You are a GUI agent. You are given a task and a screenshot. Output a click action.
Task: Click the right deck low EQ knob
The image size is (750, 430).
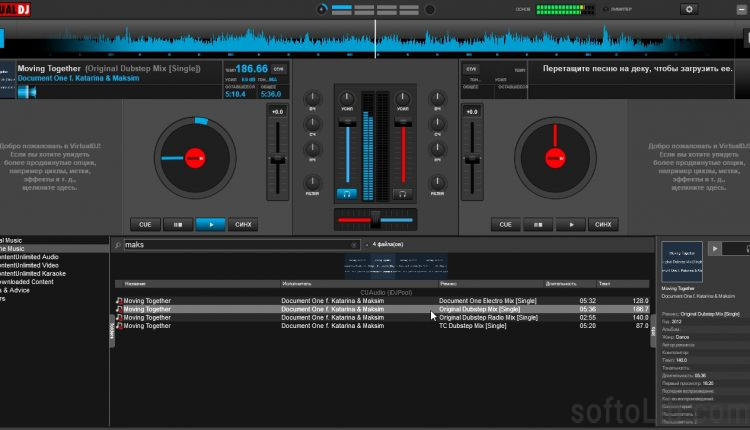[x=437, y=149]
